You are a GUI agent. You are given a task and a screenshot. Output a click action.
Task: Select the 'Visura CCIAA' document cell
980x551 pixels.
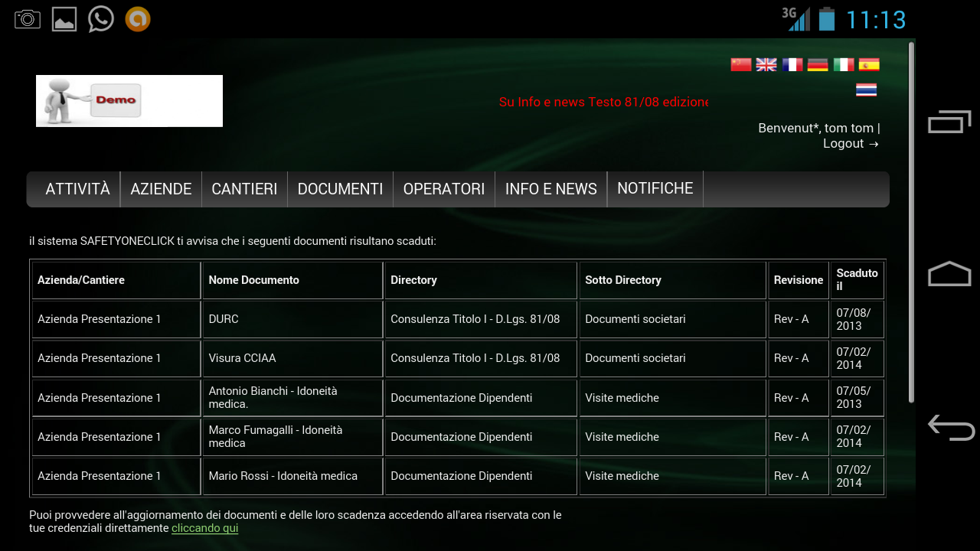pos(292,358)
